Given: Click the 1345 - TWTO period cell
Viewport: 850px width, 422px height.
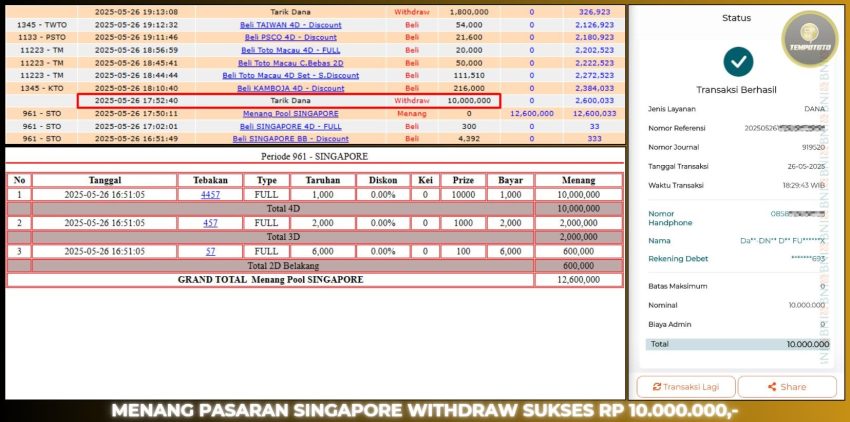Looking at the screenshot, I should [x=40, y=25].
